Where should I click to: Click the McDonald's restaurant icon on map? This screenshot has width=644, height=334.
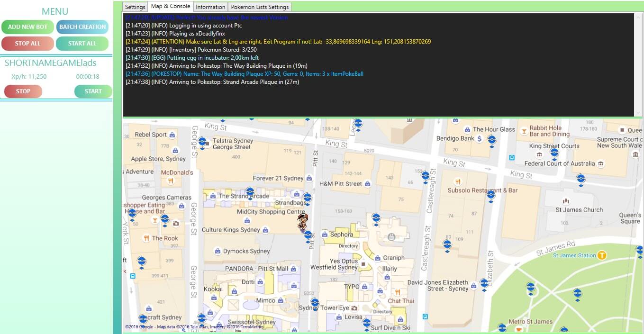(x=171, y=181)
